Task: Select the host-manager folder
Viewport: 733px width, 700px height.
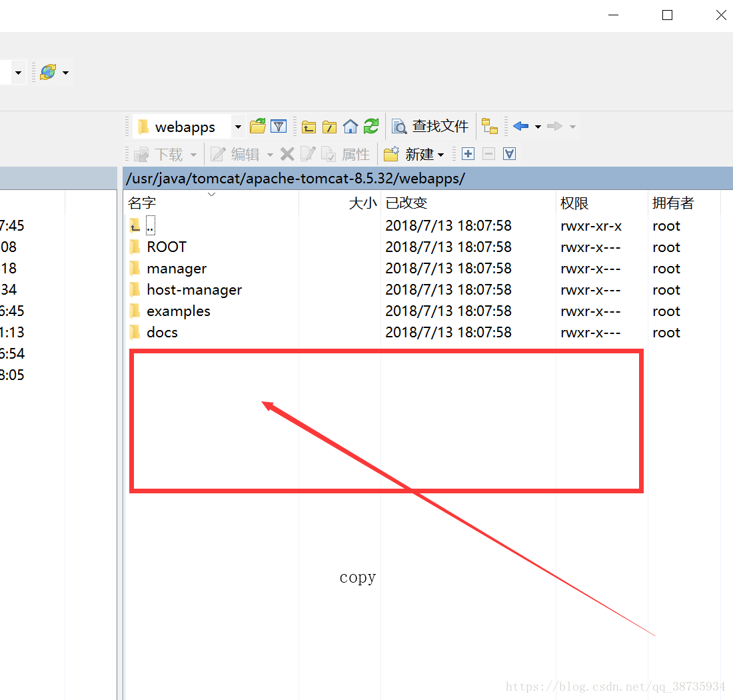Action: (194, 290)
